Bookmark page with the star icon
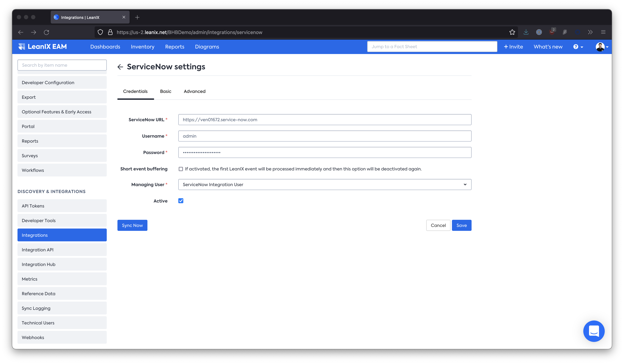Image resolution: width=624 pixels, height=364 pixels. (512, 32)
